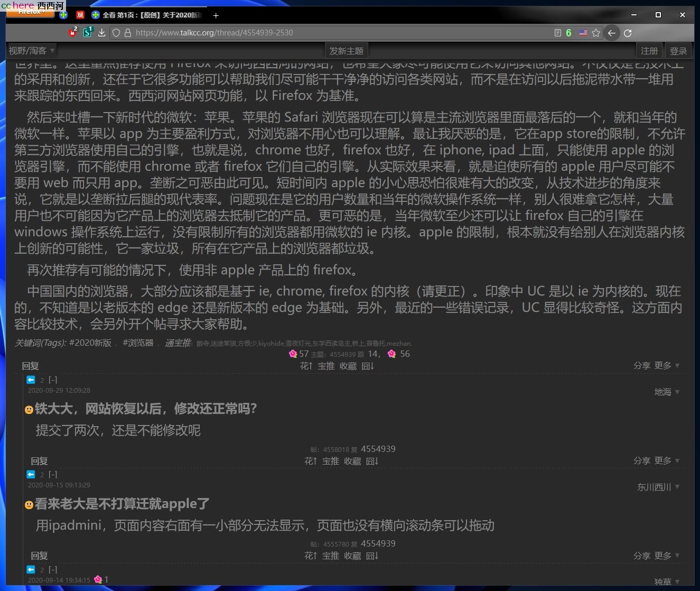Click 回复 under the 提交了两次 reply
Viewport: 700px width, 591px height.
(39, 461)
